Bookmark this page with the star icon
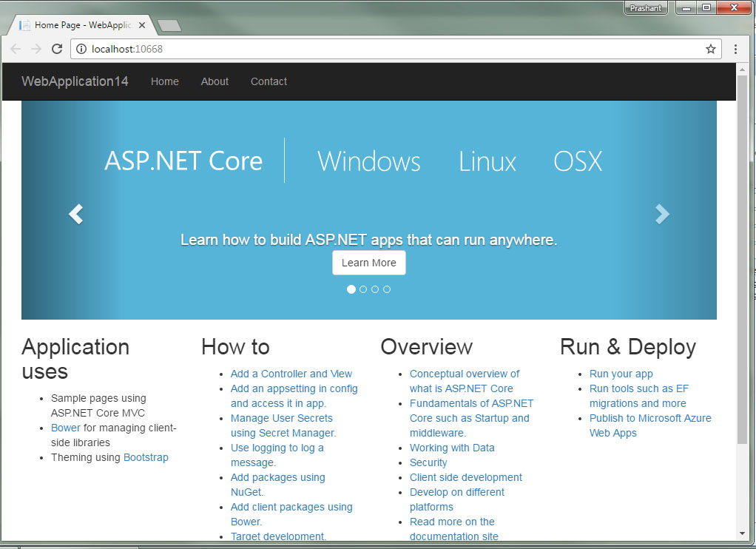This screenshot has height=549, width=756. click(711, 49)
